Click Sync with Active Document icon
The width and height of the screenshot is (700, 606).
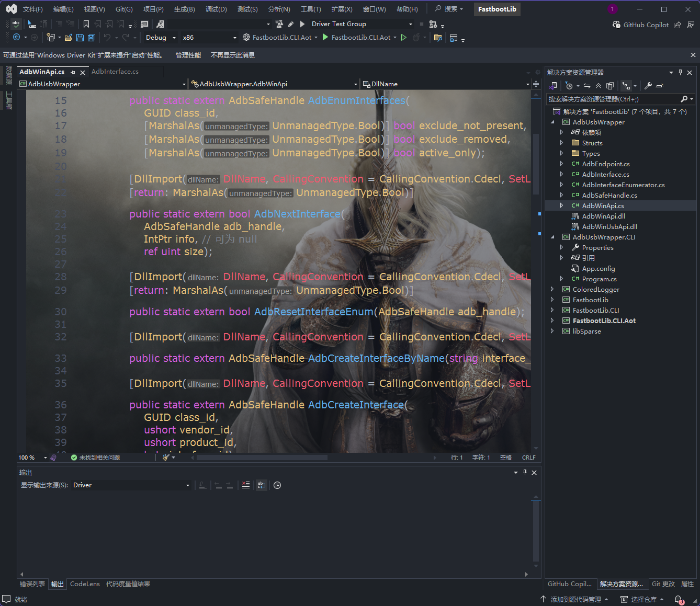(x=587, y=86)
